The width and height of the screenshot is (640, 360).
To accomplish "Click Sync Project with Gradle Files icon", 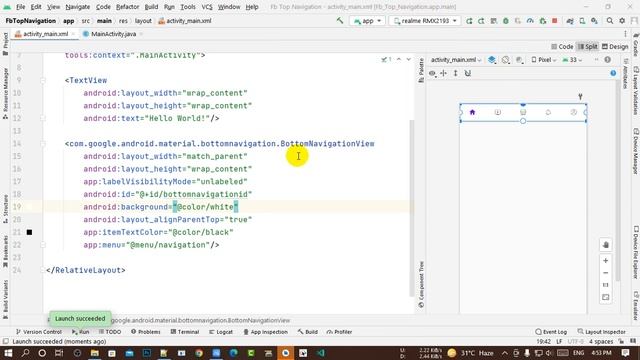I will pos(570,20).
